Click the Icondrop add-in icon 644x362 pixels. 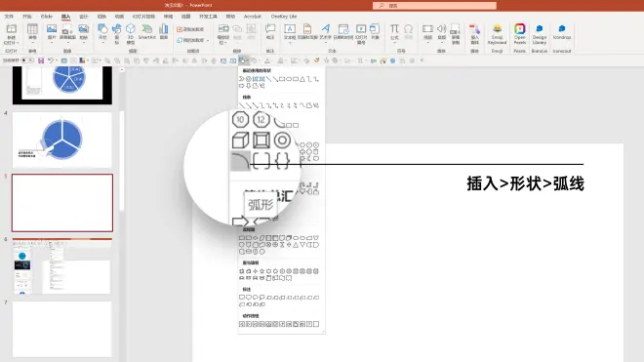point(561,32)
